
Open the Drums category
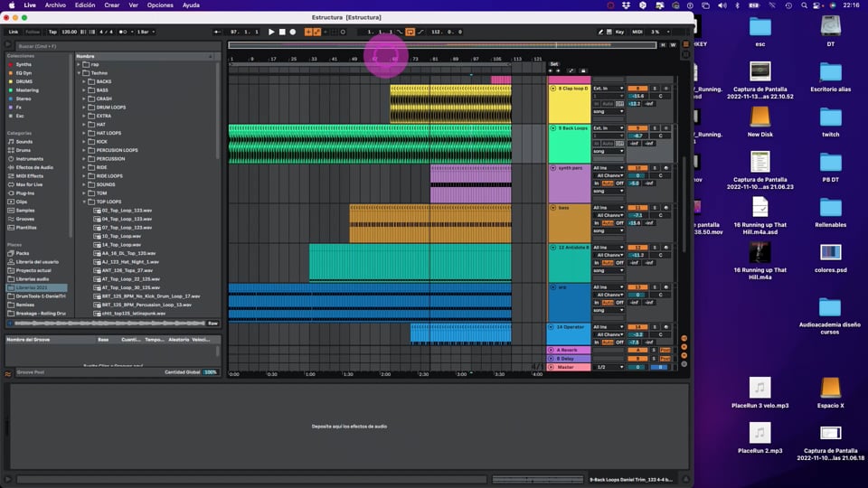24,151
